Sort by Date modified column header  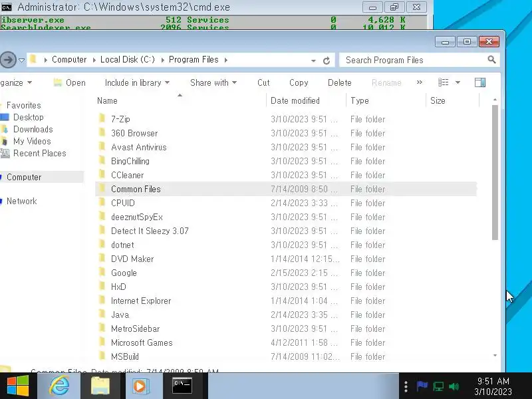click(x=295, y=101)
